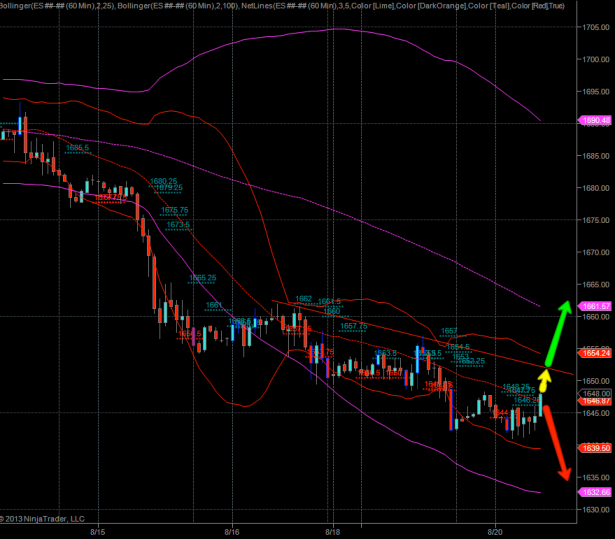Image resolution: width=615 pixels, height=539 pixels.
Task: Click the 2013 NinjaTrader, LLC copyright text
Action: point(44,518)
